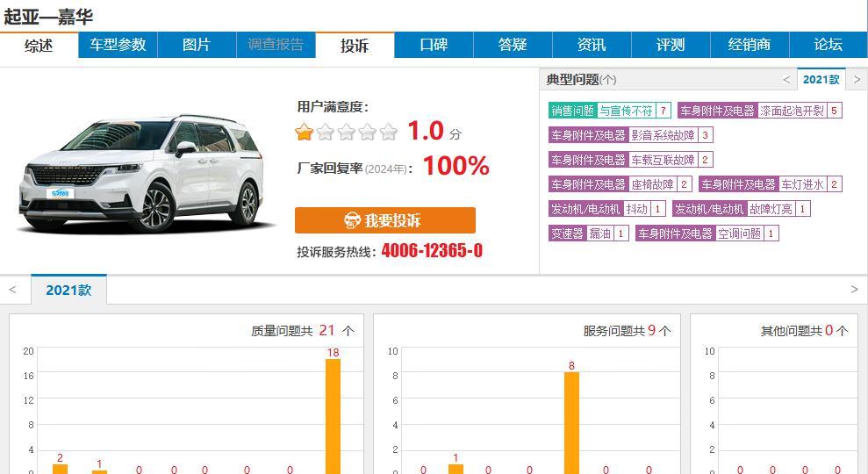The height and width of the screenshot is (474, 868).
Task: Open the 口碑 tab
Action: tap(434, 46)
